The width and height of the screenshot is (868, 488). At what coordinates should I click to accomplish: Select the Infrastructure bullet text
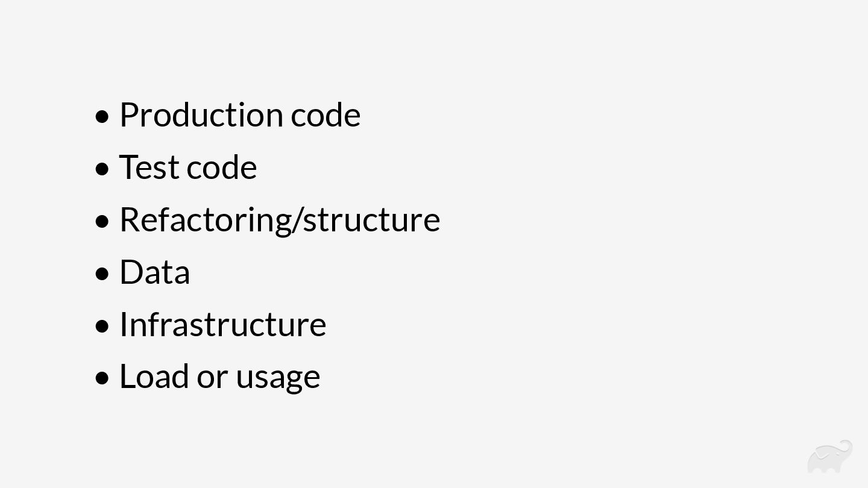pyautogui.click(x=222, y=324)
